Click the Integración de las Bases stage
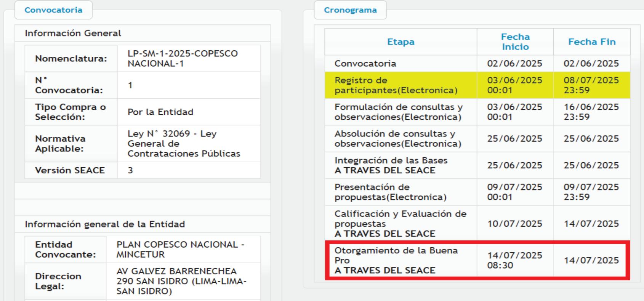Viewport: 644px width, 301px height. (391, 165)
